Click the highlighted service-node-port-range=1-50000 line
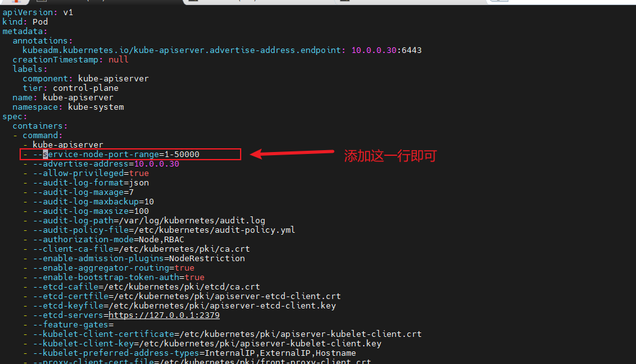The image size is (636, 364). click(120, 155)
